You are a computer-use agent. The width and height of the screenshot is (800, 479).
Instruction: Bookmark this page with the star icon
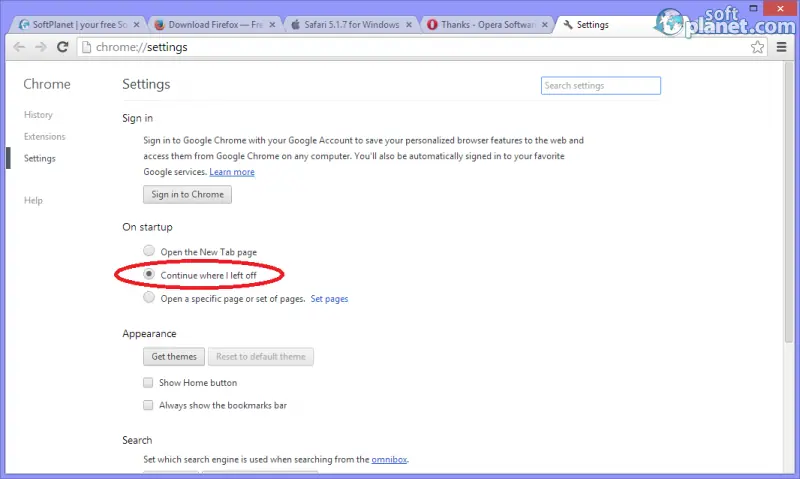(757, 47)
